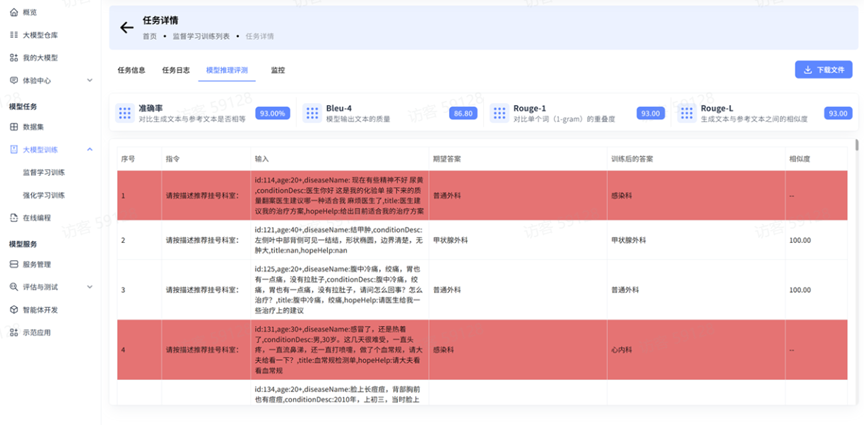Image resolution: width=864 pixels, height=425 pixels.
Task: Expand the 评估与测试 submenu chevron
Action: coord(90,287)
